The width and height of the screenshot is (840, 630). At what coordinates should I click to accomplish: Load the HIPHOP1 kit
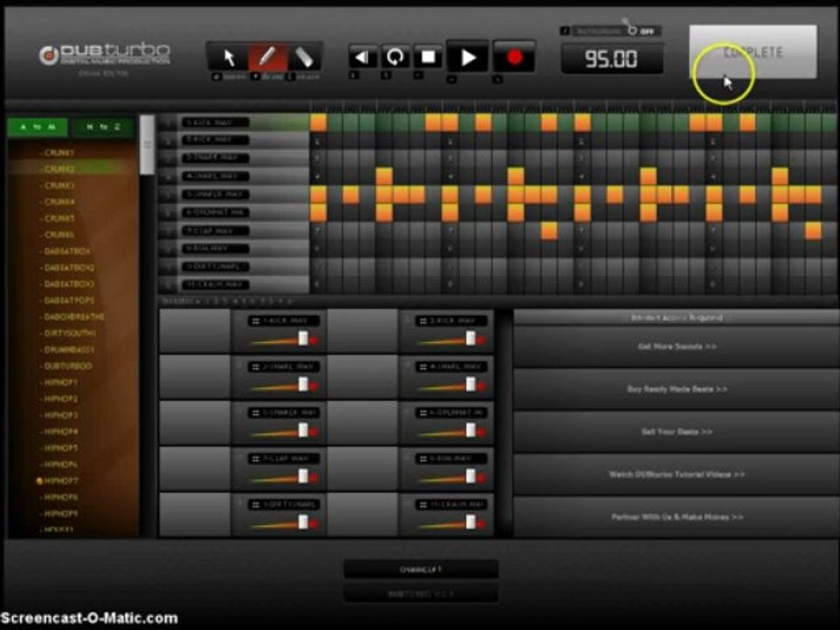[x=60, y=382]
